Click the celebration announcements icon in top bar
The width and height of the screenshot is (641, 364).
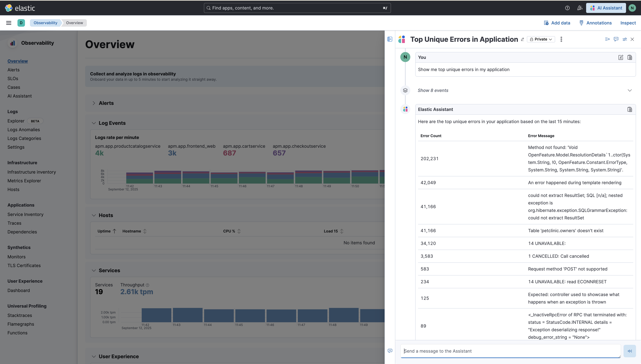click(x=580, y=8)
